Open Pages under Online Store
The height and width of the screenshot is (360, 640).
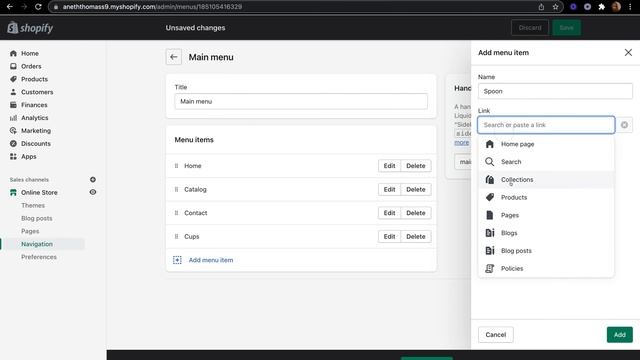30,231
